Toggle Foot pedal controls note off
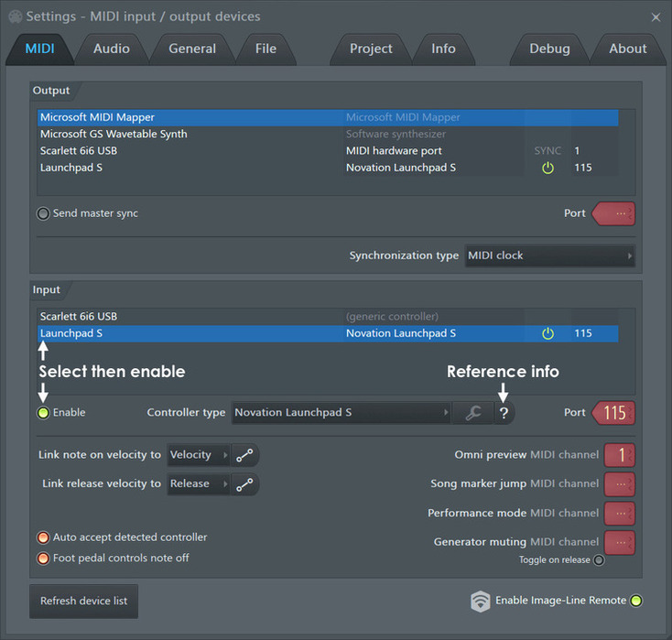Viewport: 672px width, 640px height. pyautogui.click(x=43, y=559)
